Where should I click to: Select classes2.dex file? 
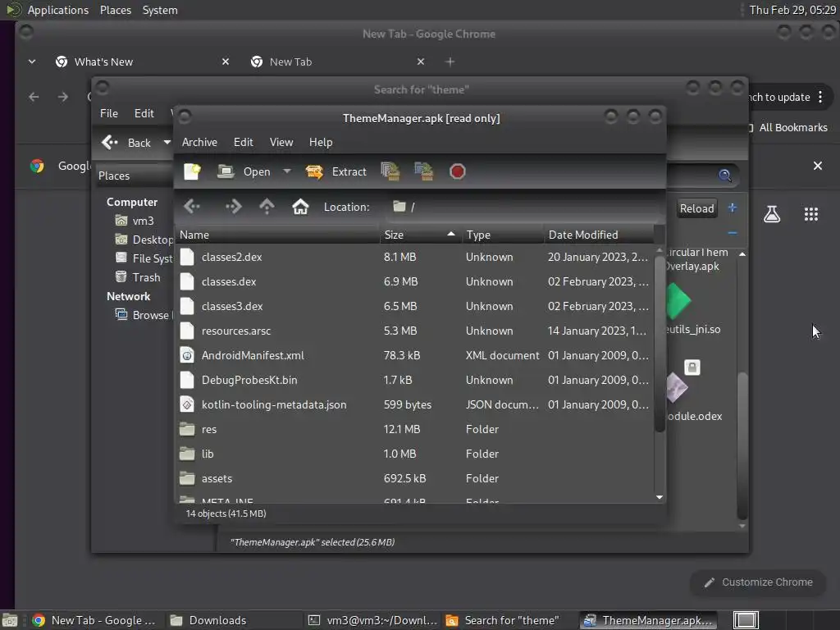414,257
